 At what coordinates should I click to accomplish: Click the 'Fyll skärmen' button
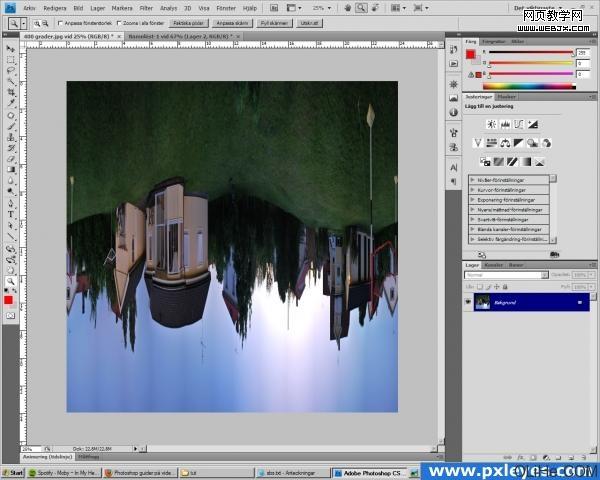click(274, 23)
